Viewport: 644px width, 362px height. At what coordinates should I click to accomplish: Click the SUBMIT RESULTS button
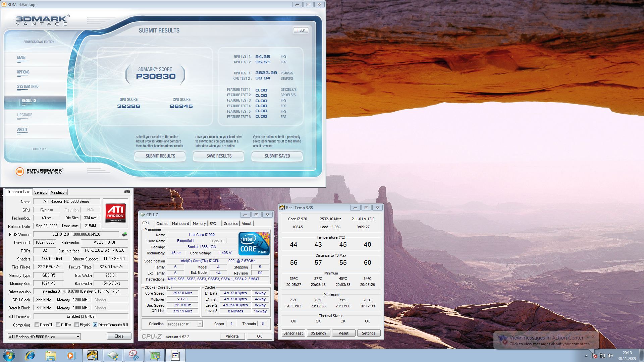pyautogui.click(x=160, y=156)
